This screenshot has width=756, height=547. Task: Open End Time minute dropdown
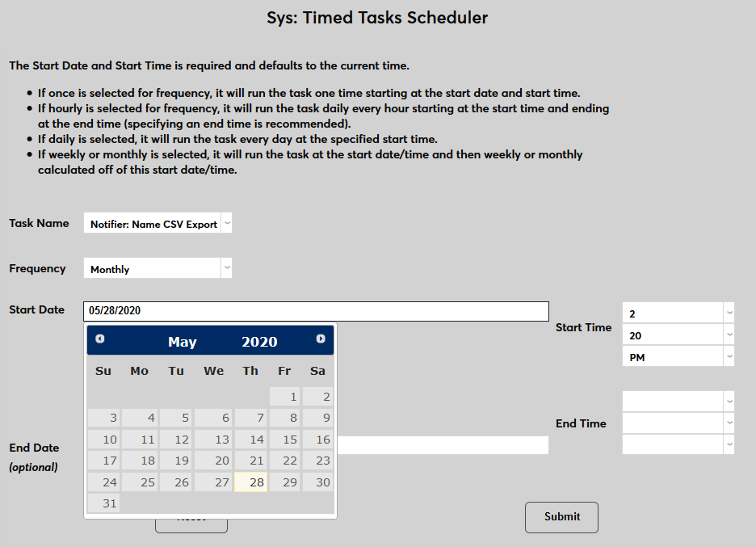[x=678, y=423]
